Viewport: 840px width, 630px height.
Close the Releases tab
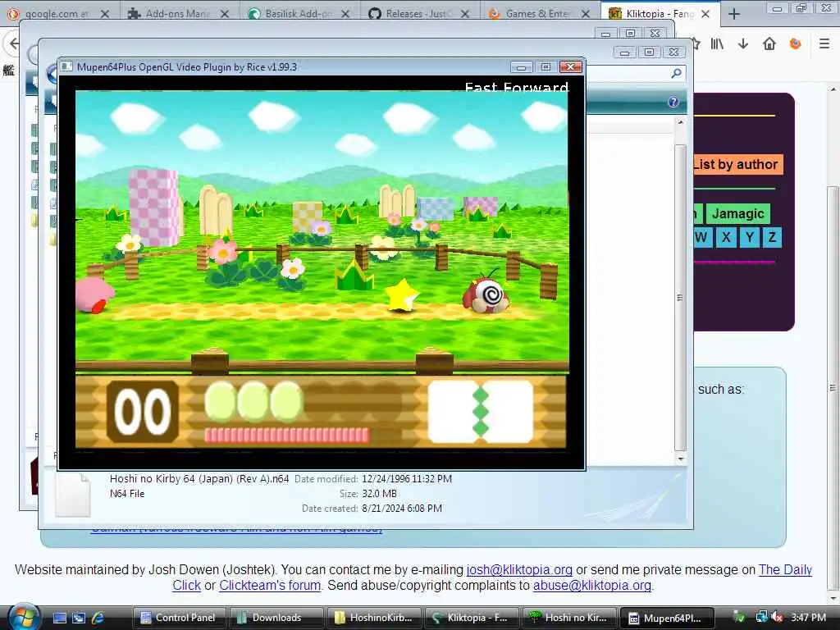[x=465, y=14]
